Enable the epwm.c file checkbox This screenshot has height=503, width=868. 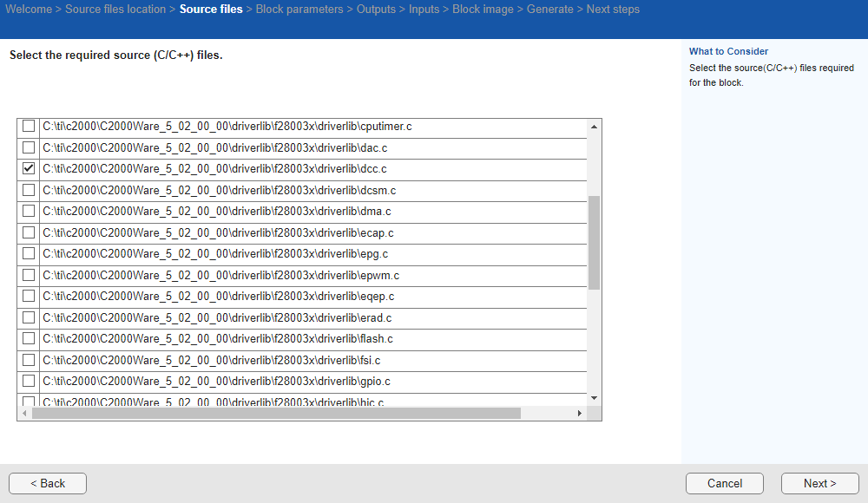(x=28, y=275)
